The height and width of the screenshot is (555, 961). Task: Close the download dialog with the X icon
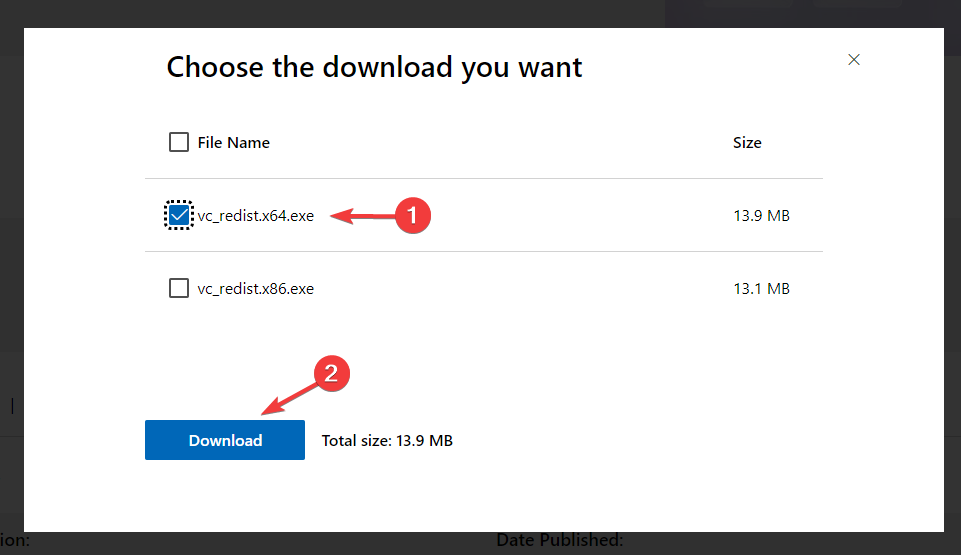[854, 60]
